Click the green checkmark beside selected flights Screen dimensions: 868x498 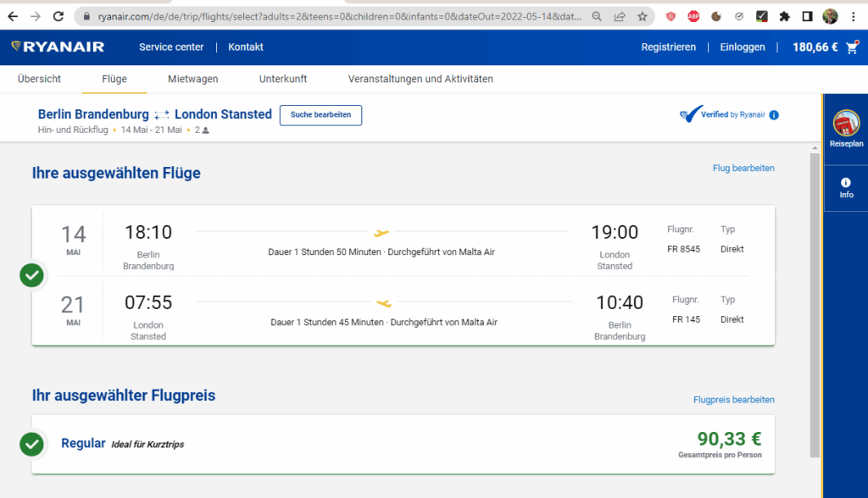[x=31, y=275]
